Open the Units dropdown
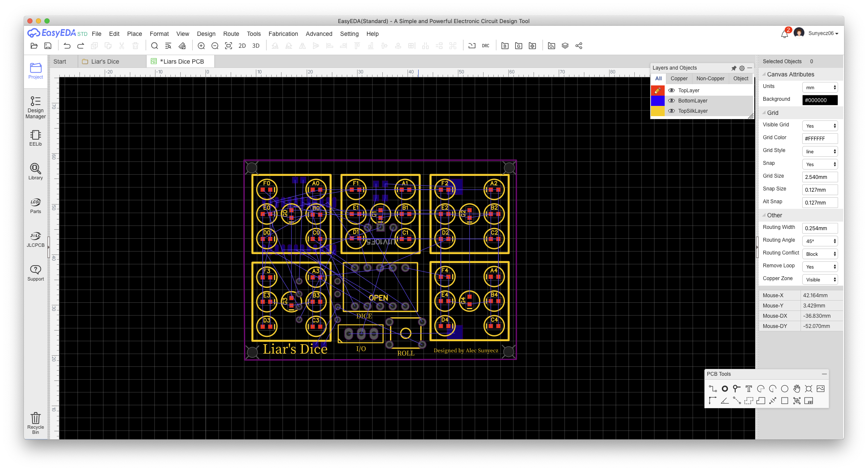This screenshot has height=471, width=868. (x=820, y=88)
